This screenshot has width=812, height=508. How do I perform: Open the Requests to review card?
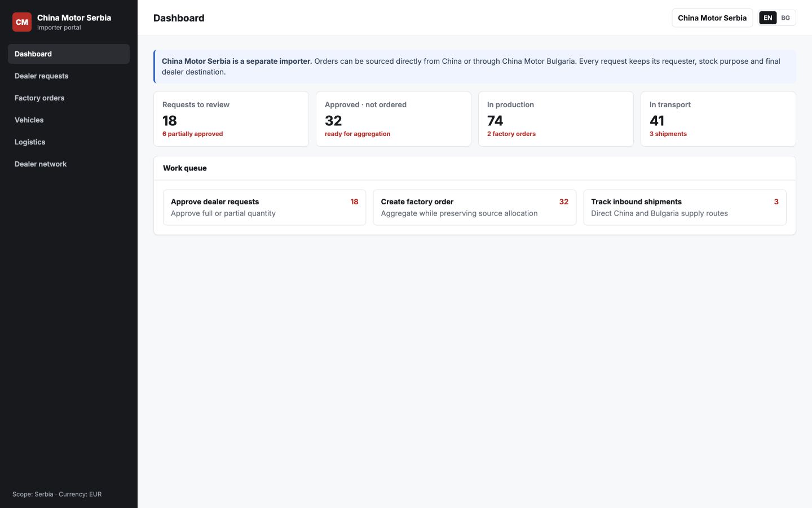231,119
